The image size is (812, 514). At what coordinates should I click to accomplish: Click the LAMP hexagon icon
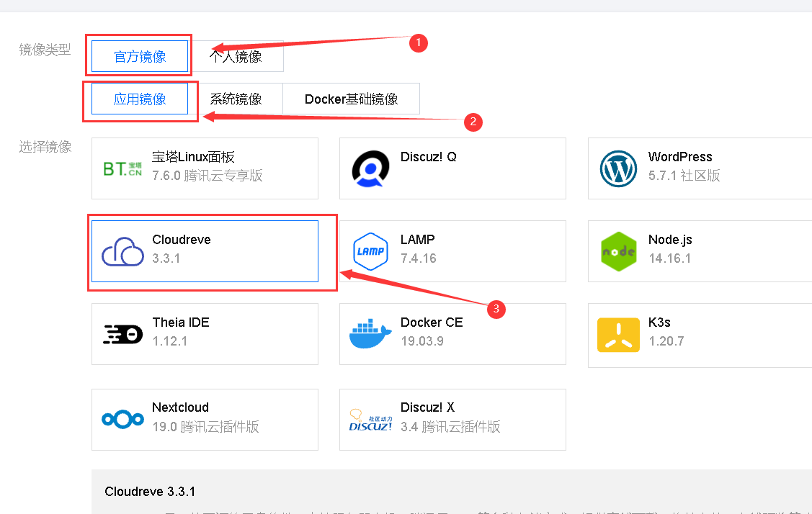pyautogui.click(x=370, y=251)
